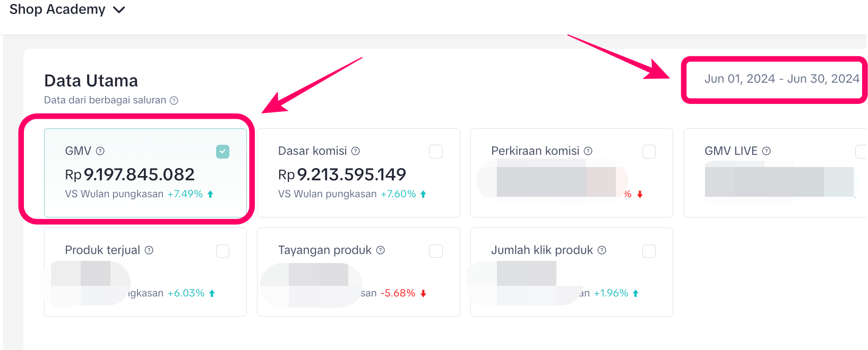Click the info icon beside Tayangan produk
868x350 pixels.
pos(381,250)
